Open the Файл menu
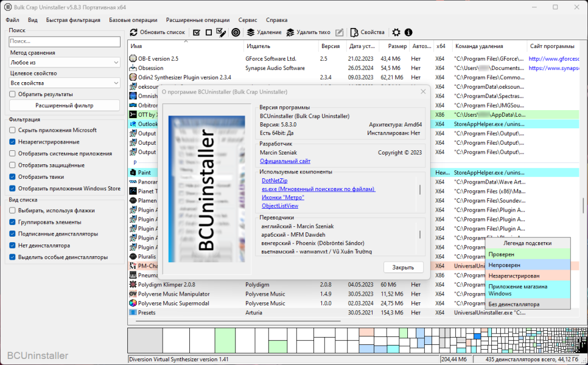Screen dimensions: 588x365 tap(12, 20)
